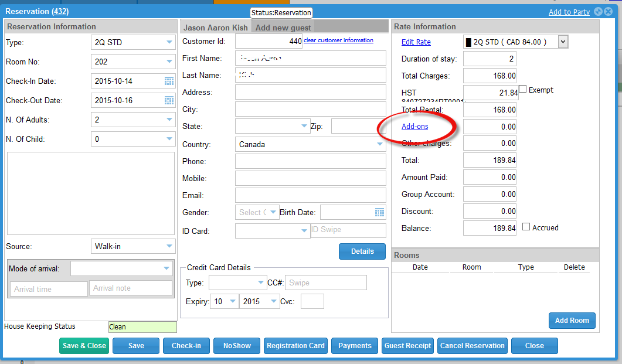Click the green Clean housekeeping status field
622x364 pixels.
tap(142, 327)
